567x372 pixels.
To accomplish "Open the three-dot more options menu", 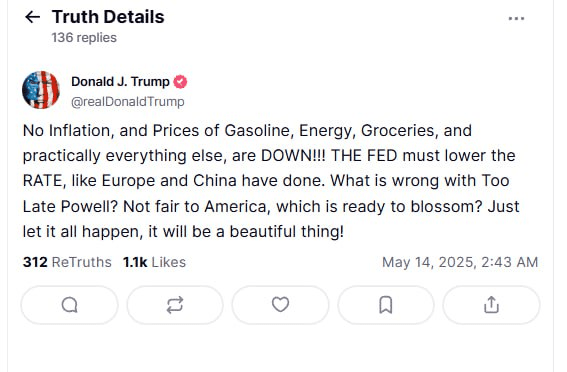I will [x=516, y=18].
